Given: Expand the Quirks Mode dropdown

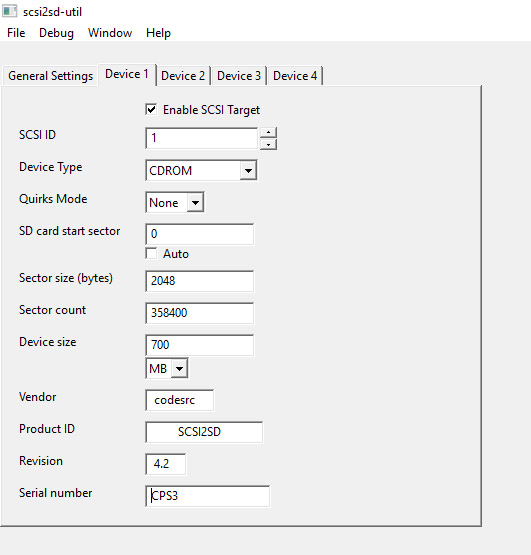Looking at the screenshot, I should (175, 202).
